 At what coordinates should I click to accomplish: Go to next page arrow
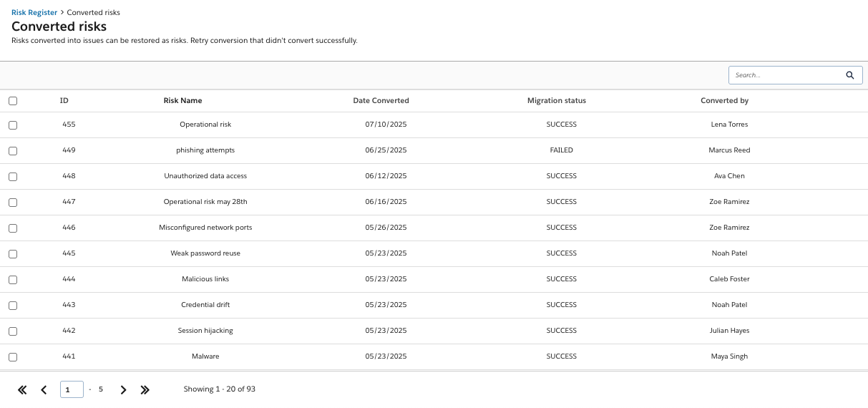pos(123,390)
